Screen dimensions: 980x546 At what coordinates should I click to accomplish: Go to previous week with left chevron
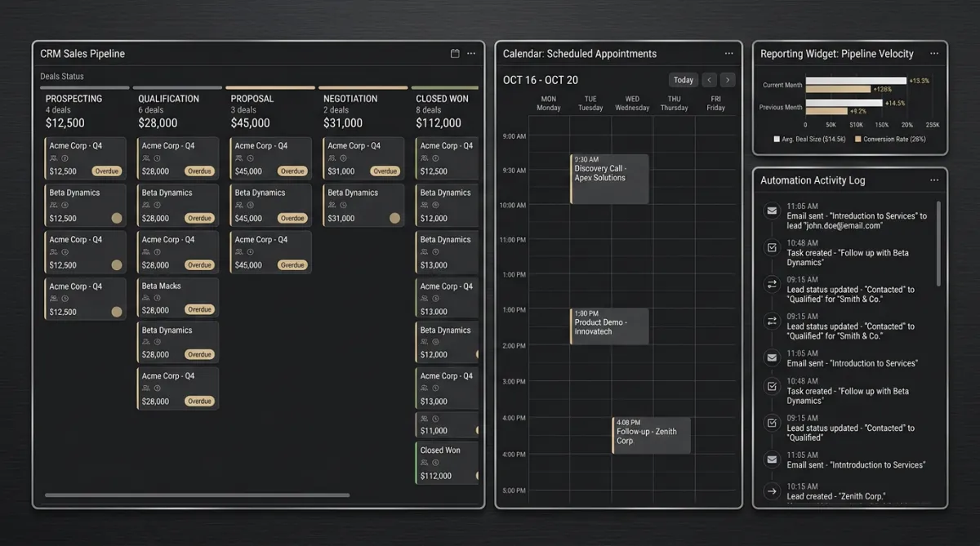(709, 80)
